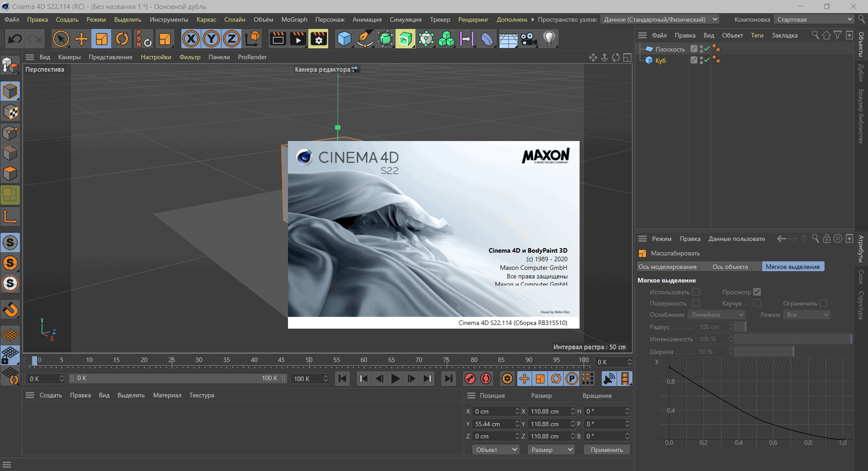Open viewport Камеры menu
The width and height of the screenshot is (868, 471).
coord(69,57)
